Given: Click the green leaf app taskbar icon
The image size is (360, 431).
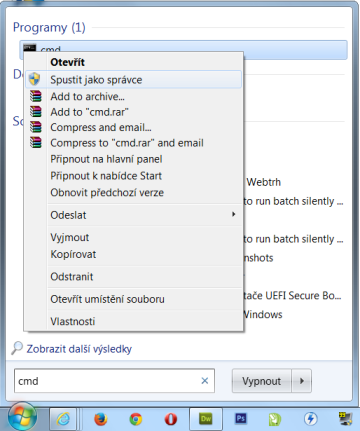Looking at the screenshot, I should (x=275, y=419).
